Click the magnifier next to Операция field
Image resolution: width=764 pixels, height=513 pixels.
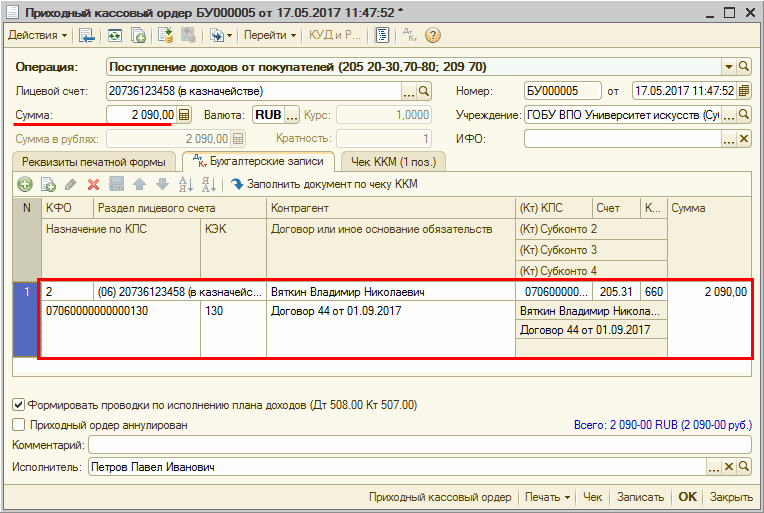click(x=744, y=67)
